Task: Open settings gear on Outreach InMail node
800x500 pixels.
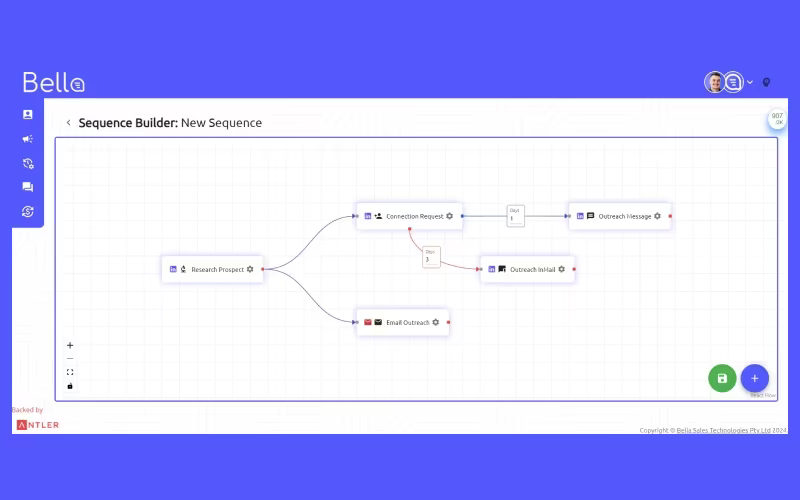Action: tap(562, 269)
